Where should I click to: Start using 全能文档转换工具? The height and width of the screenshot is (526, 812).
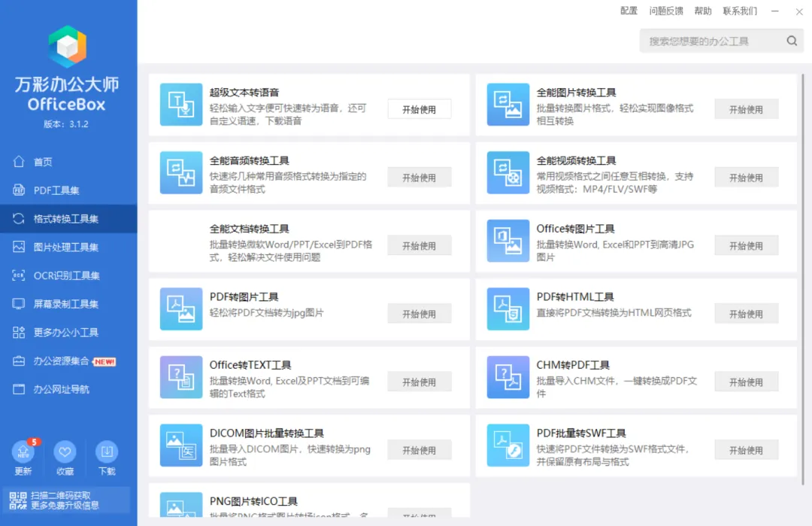(x=419, y=245)
